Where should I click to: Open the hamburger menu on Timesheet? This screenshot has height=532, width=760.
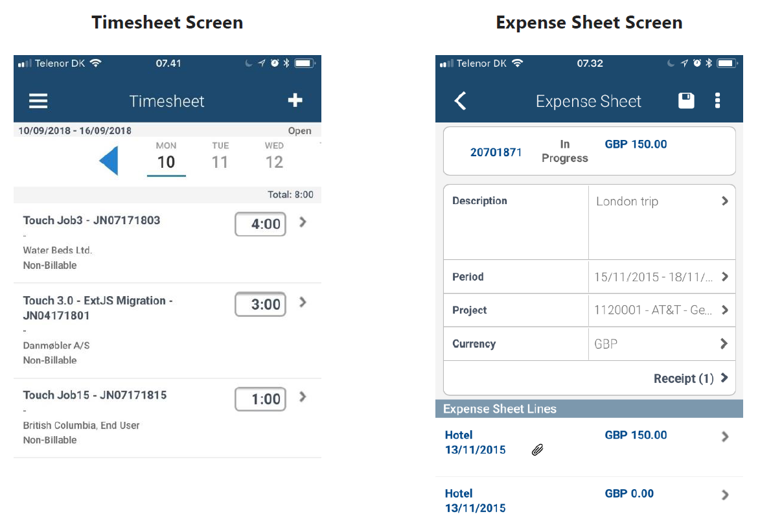(x=38, y=101)
